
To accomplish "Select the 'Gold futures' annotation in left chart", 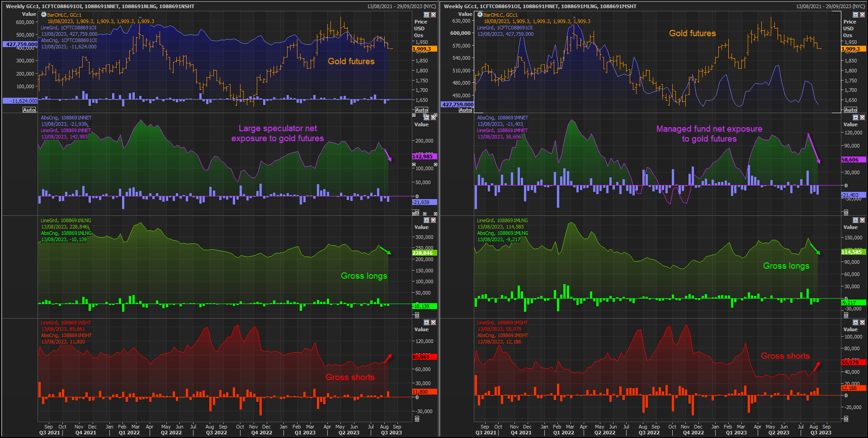I will point(351,61).
